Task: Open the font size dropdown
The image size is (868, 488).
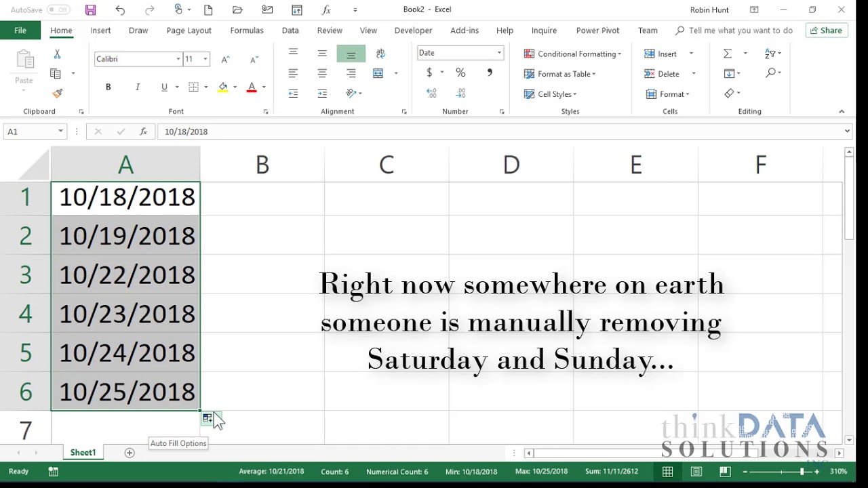Action: (x=205, y=59)
